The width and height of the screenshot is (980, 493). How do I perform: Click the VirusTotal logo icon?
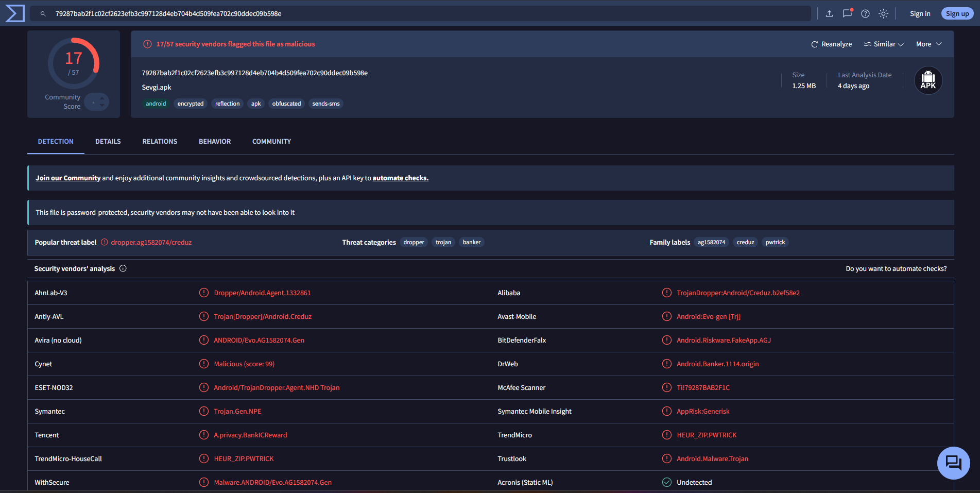click(14, 13)
